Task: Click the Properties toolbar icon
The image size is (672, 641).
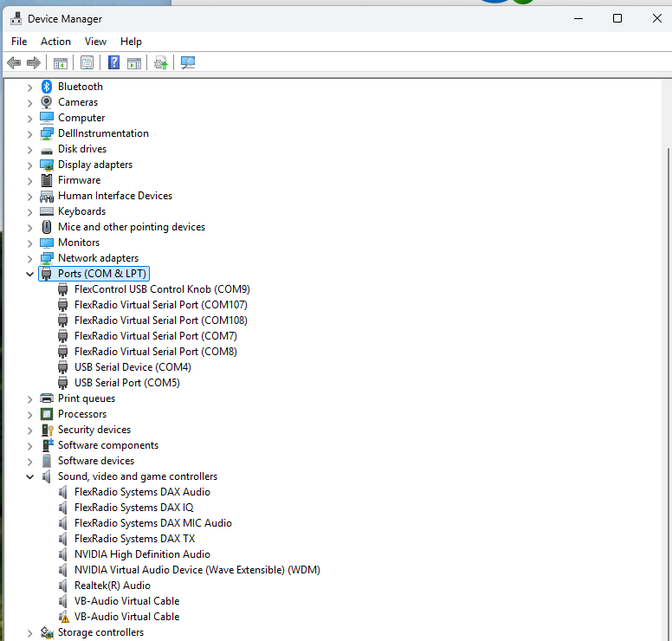Action: 87,63
